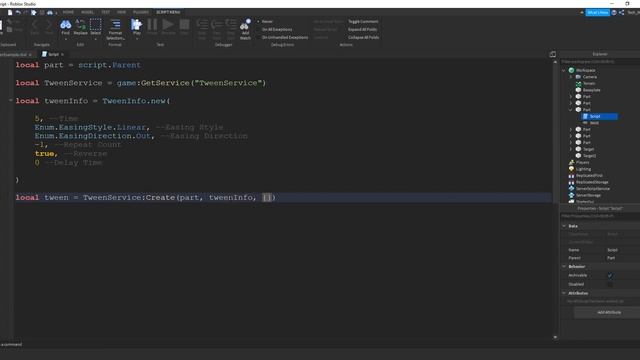640x360 pixels.
Task: Open the HOME ribbon tab
Action: (x=68, y=12)
